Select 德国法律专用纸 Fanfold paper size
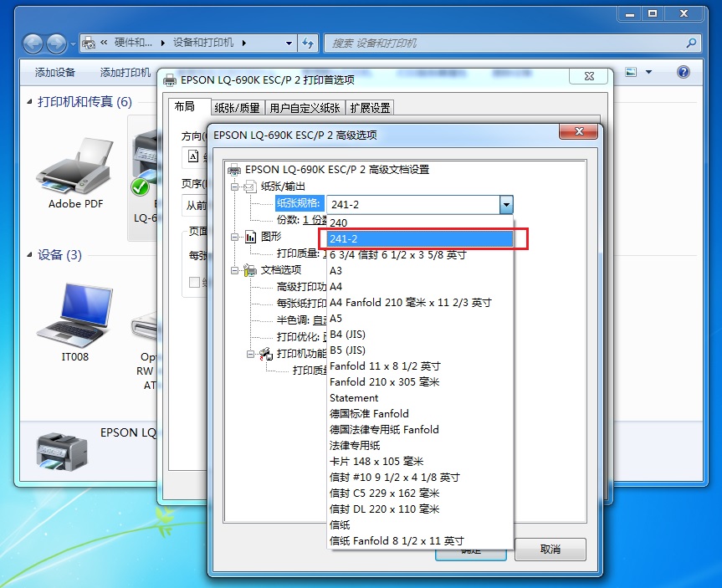The width and height of the screenshot is (722, 588). click(420, 430)
